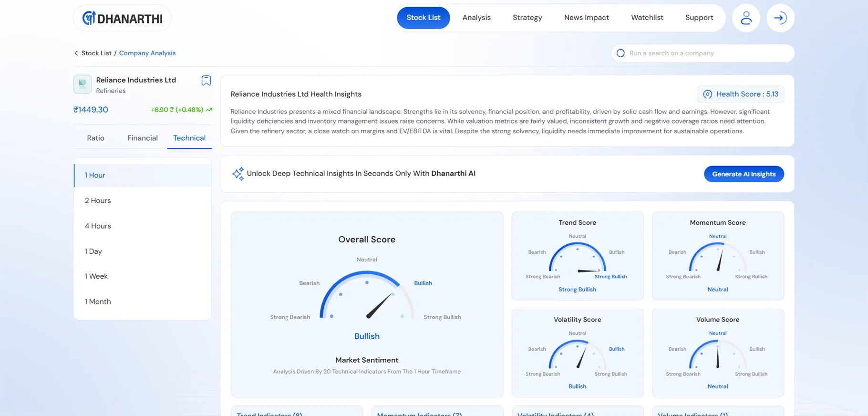This screenshot has height=416, width=868.
Task: Click the price trend up arrow icon
Action: pos(209,110)
